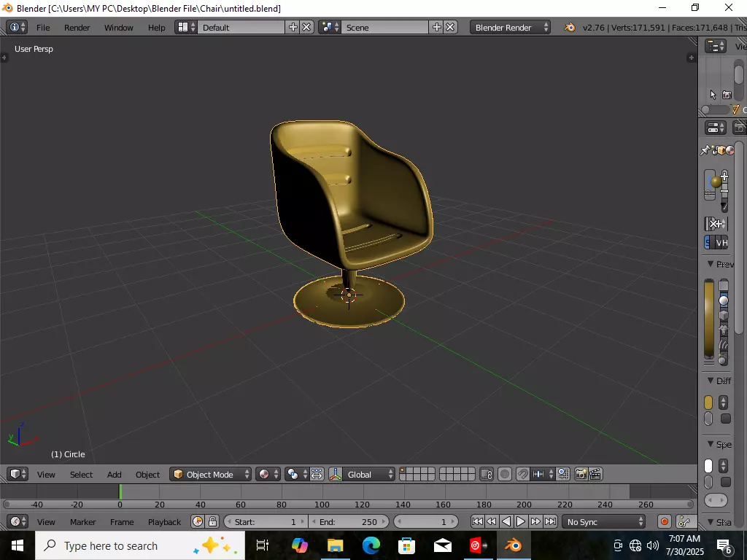Toggle automatic keyframe record button
This screenshot has height=560, width=747.
(664, 521)
